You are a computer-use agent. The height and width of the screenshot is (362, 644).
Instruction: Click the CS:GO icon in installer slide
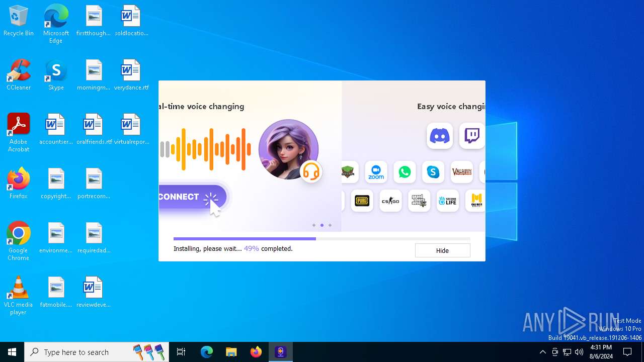click(x=390, y=201)
